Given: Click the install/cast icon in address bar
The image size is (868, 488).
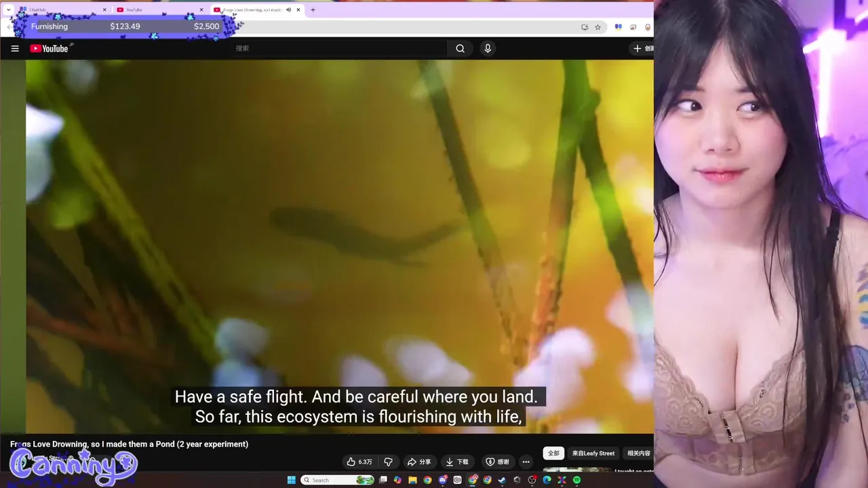Looking at the screenshot, I should click(x=585, y=27).
